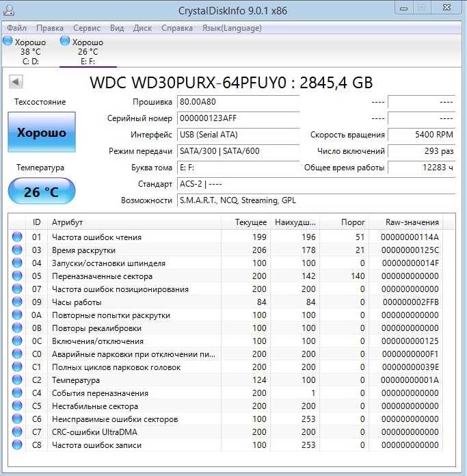Viewport: 467px width, 476px height.
Task: Click status icon for C2 Температура
Action: click(x=17, y=380)
